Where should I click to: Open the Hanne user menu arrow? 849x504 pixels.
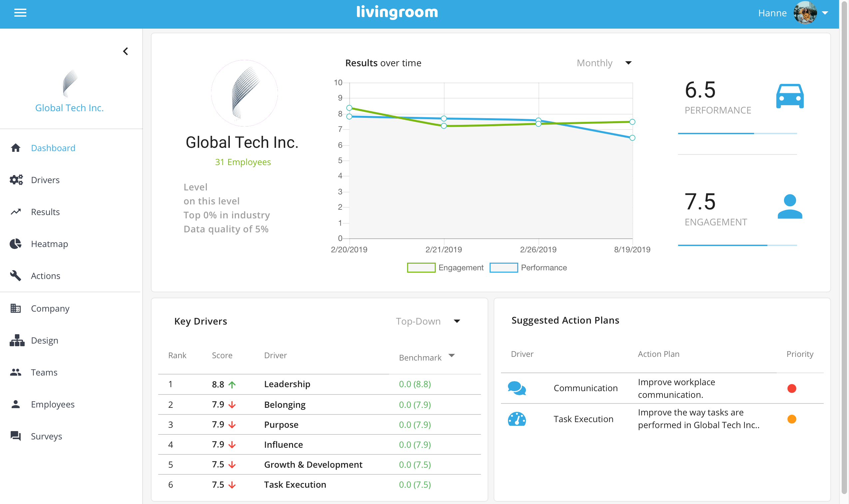tap(825, 13)
